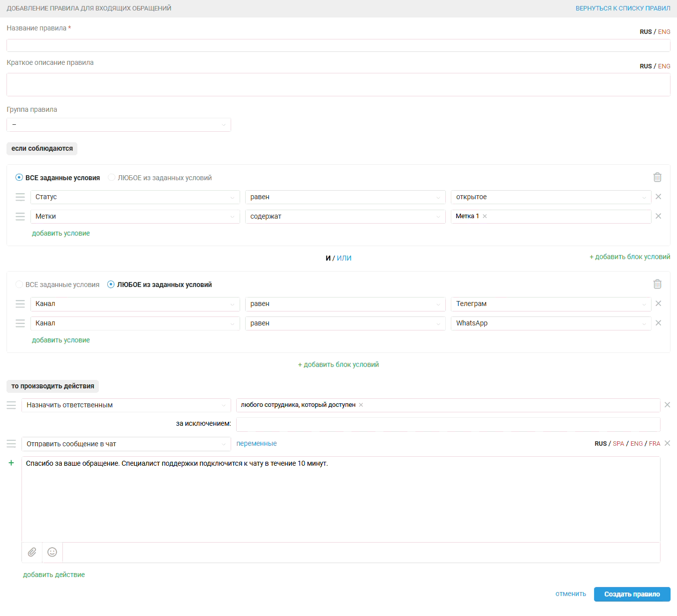Click the Название правила input field
The height and width of the screenshot is (616, 677).
338,45
